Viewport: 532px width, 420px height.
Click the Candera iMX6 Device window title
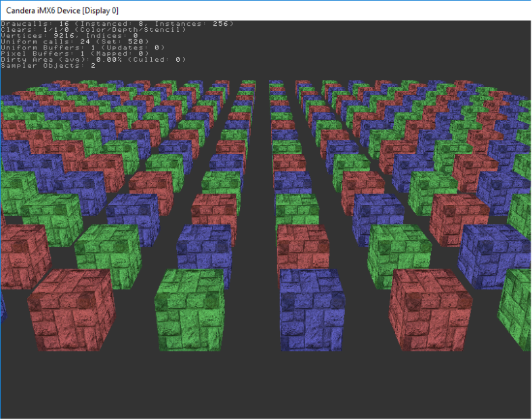pyautogui.click(x=62, y=11)
